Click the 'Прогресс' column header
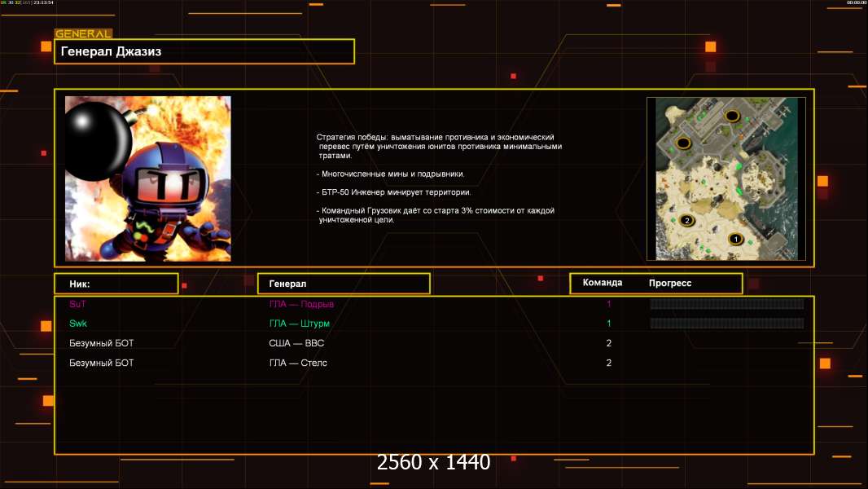Viewport: 868px width, 489px height. pyautogui.click(x=670, y=283)
